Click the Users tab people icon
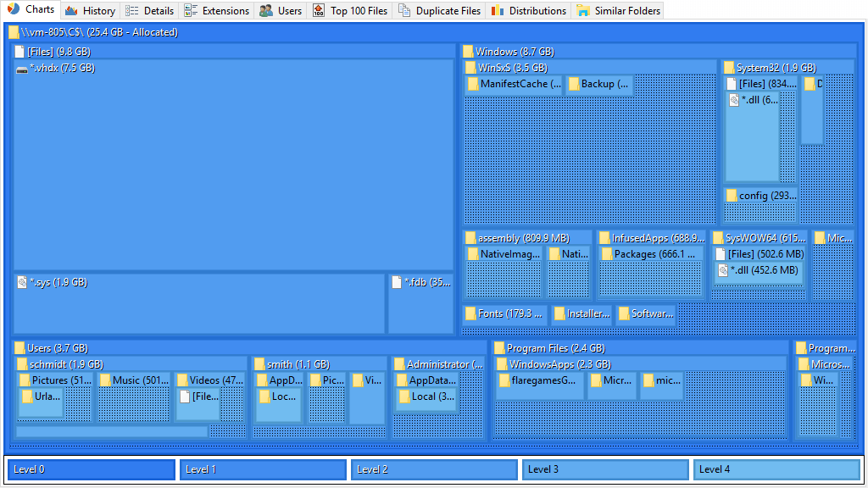The image size is (868, 488). pos(266,10)
